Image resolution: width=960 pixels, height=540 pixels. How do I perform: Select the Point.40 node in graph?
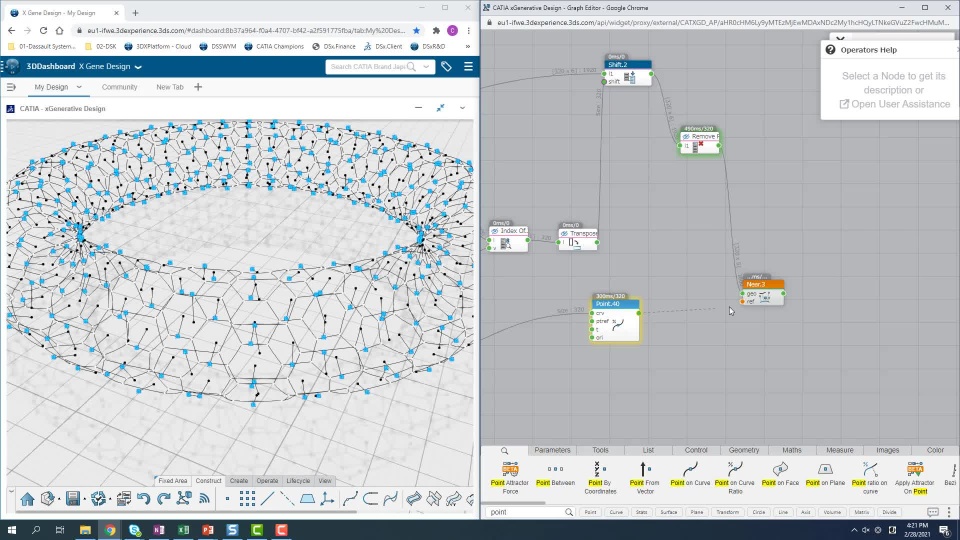coord(616,320)
